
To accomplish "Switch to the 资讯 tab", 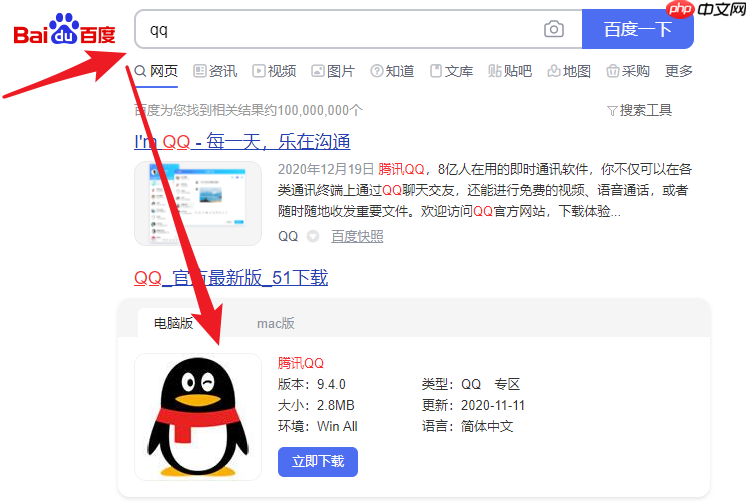I will (215, 71).
